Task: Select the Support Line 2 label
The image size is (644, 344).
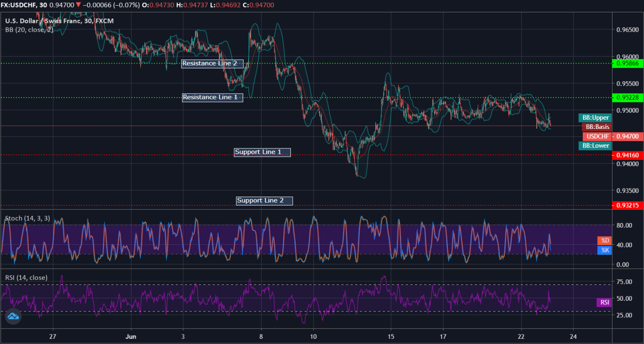Action: [264, 201]
